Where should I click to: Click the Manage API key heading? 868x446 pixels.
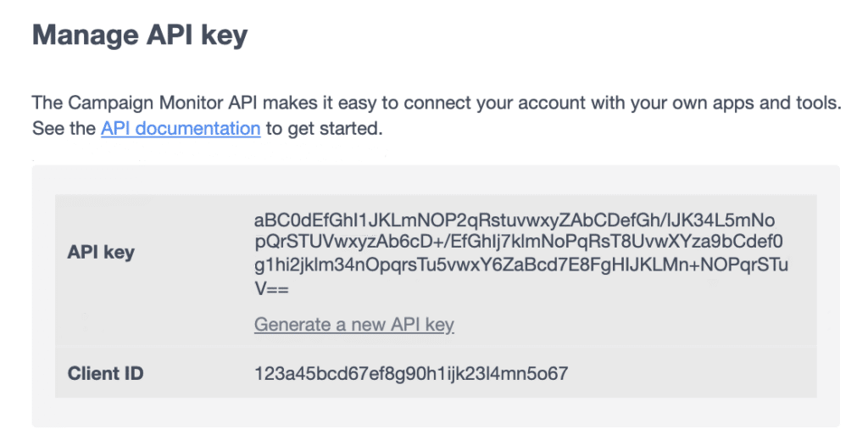(x=140, y=36)
